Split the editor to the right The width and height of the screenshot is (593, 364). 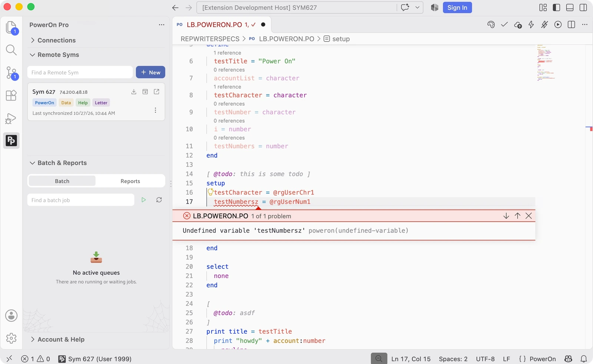(572, 24)
